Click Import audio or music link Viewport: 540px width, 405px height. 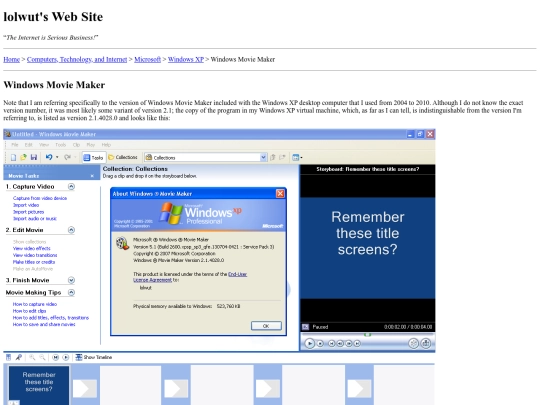(35, 218)
